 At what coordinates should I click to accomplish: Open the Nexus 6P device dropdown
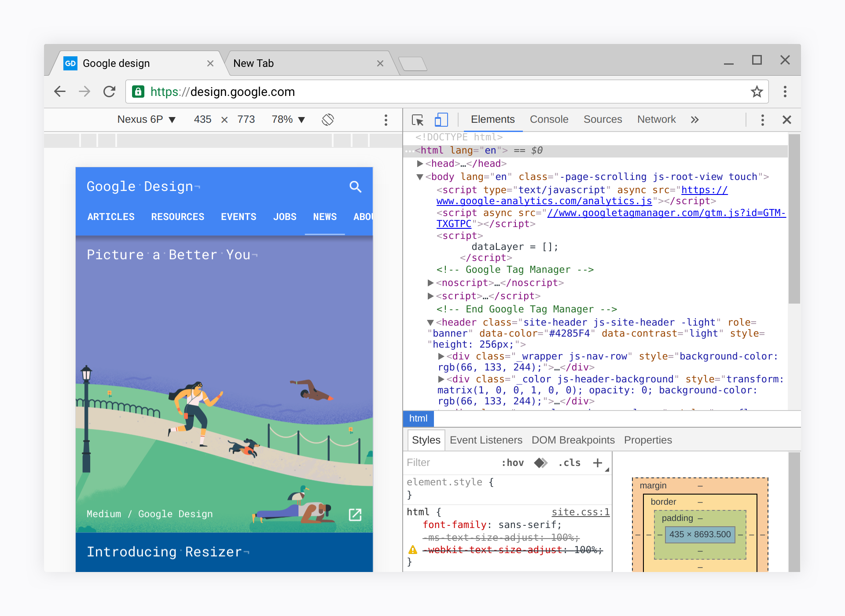(x=146, y=120)
